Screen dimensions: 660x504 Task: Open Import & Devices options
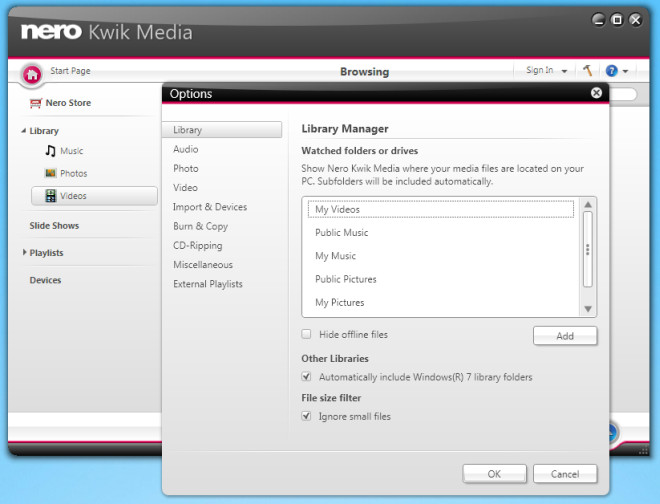210,207
